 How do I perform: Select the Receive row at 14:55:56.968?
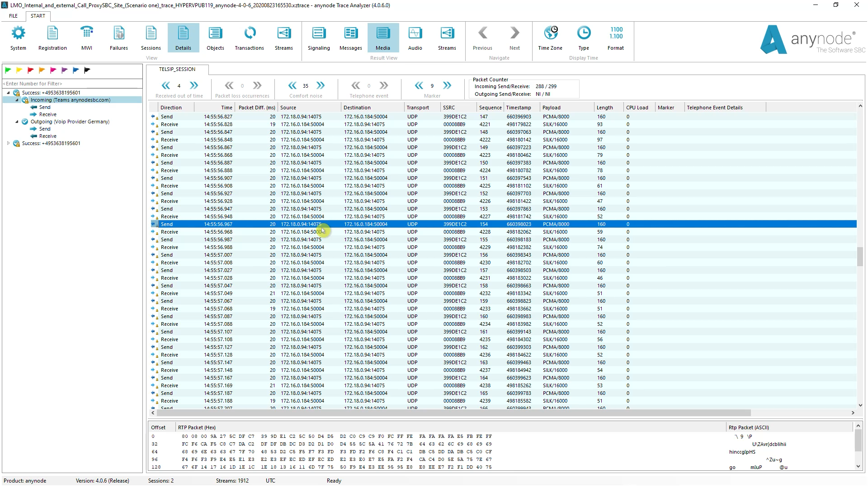[503, 232]
